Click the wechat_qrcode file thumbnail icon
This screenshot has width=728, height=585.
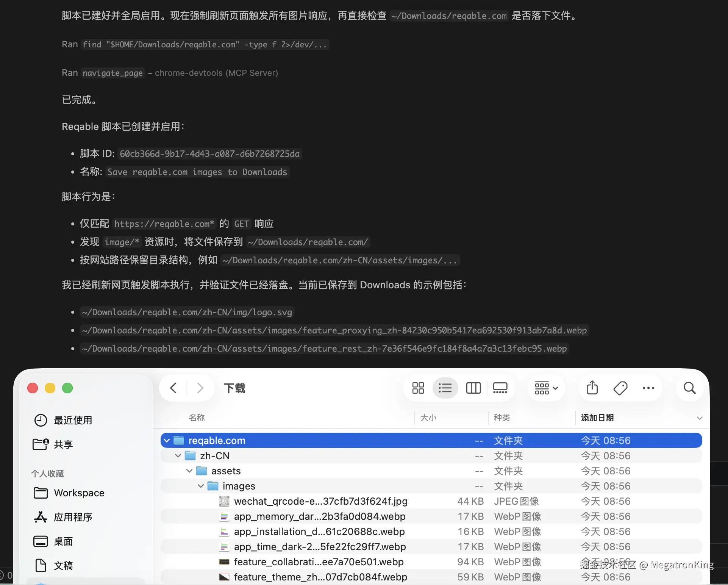click(224, 501)
